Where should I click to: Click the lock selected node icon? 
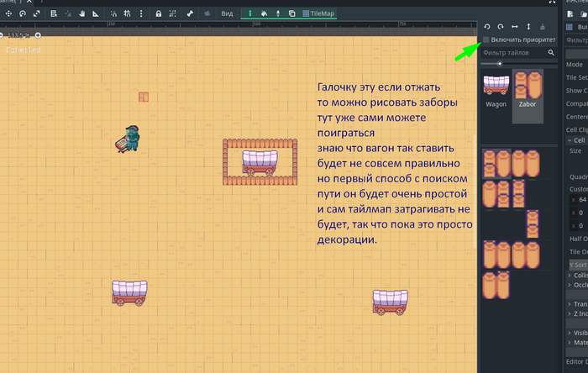[158, 13]
